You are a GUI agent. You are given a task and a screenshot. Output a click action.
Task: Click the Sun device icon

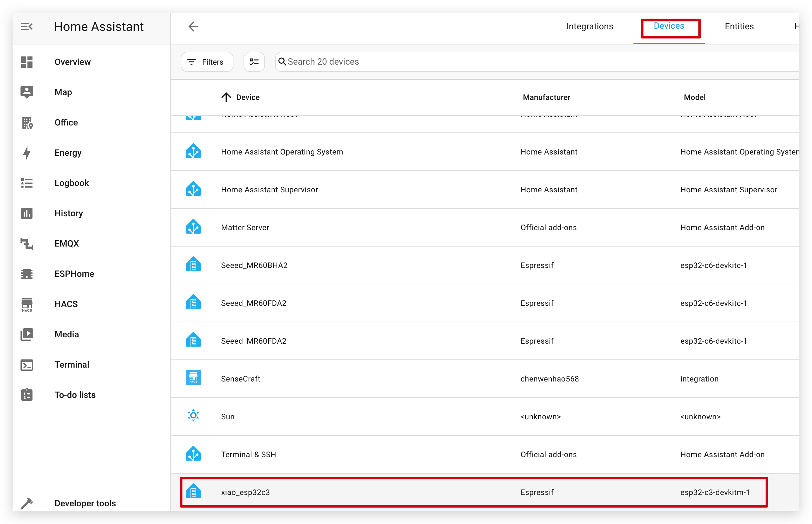click(193, 416)
